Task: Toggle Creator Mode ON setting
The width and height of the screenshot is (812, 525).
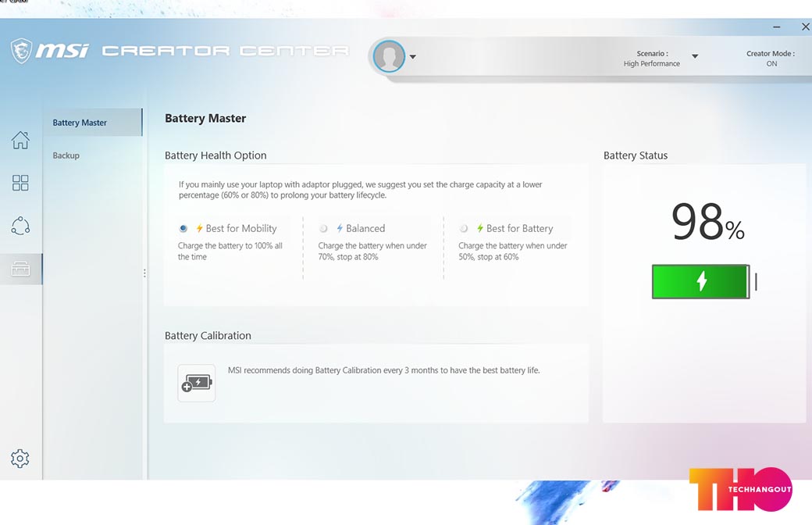Action: pos(771,58)
